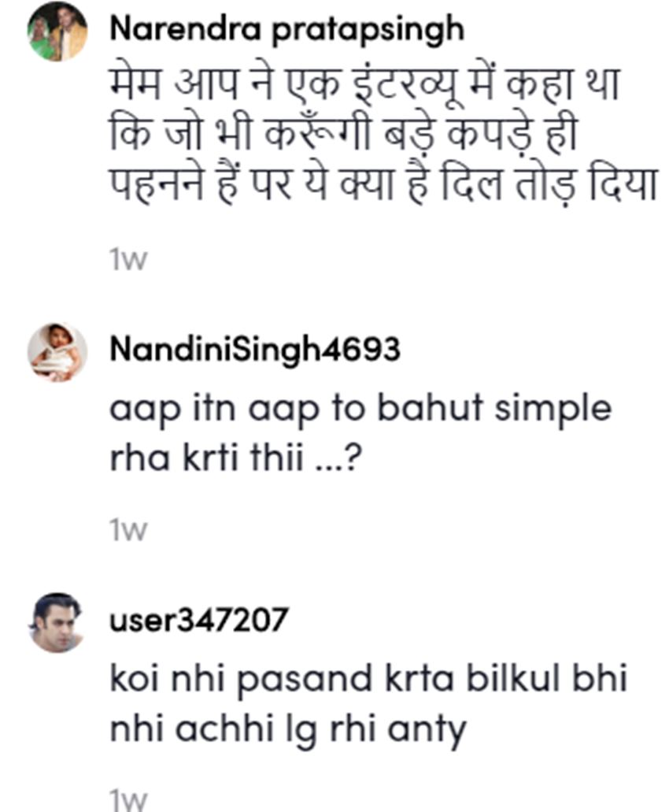
Task: Open NandiniSingh4693's baby avatar
Action: [57, 351]
